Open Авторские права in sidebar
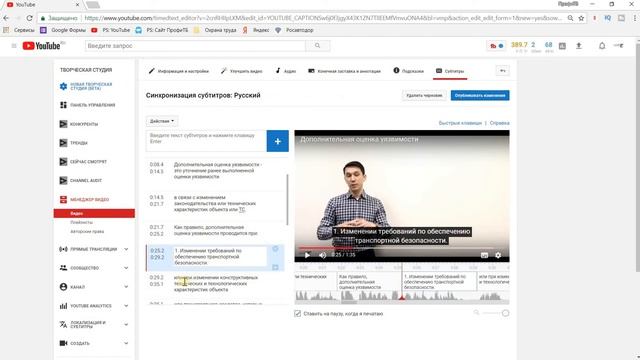 pos(87,231)
